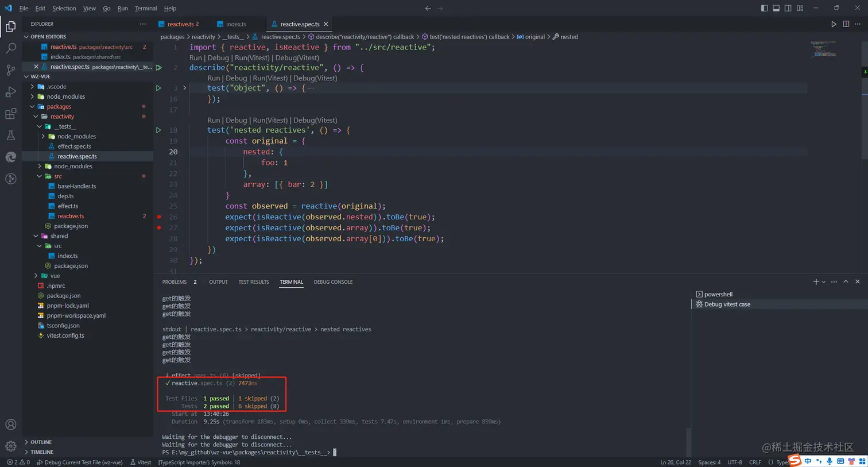Run the 'nested reactives' test gutter icon
Image resolution: width=868 pixels, height=467 pixels.
click(x=158, y=130)
